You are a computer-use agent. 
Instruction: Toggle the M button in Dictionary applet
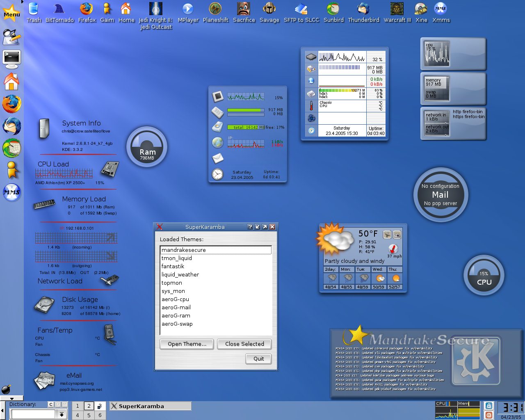[65, 404]
